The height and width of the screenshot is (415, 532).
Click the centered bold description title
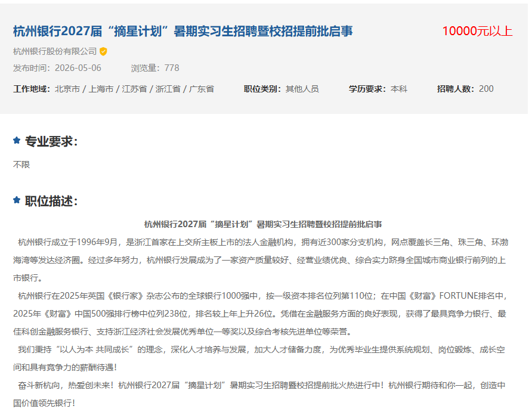click(263, 224)
